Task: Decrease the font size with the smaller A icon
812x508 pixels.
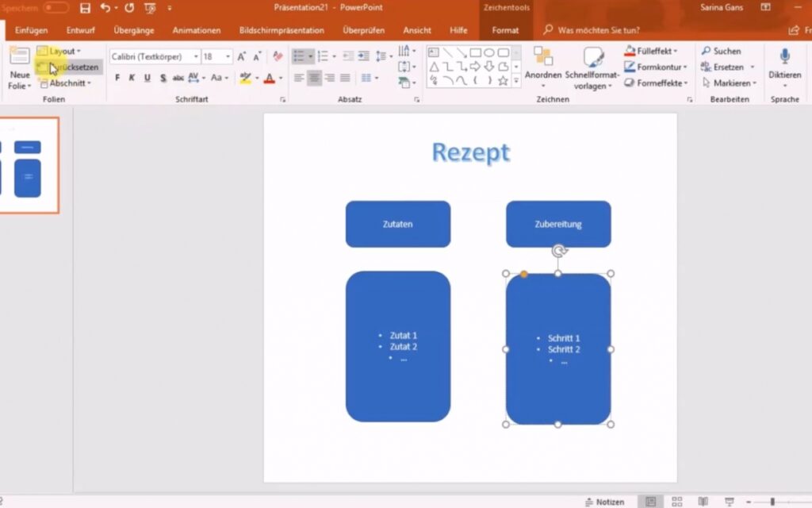Action: 257,56
